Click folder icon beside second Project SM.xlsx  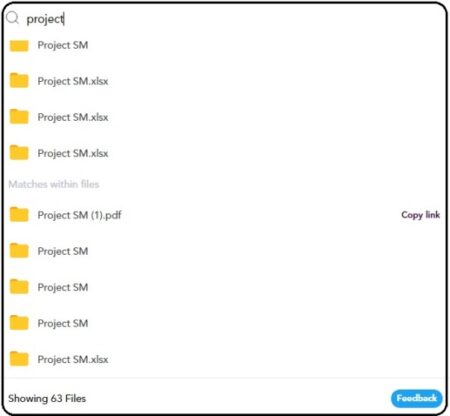click(19, 117)
